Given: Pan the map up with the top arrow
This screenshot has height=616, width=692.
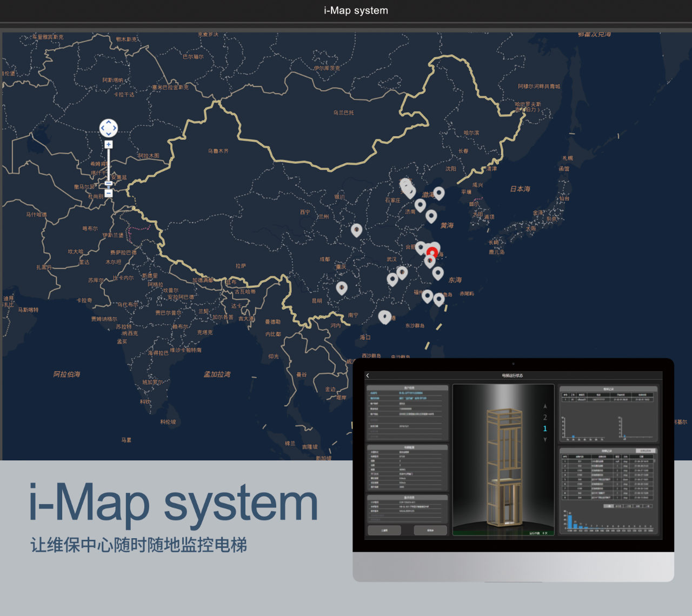Looking at the screenshot, I should click(x=109, y=122).
